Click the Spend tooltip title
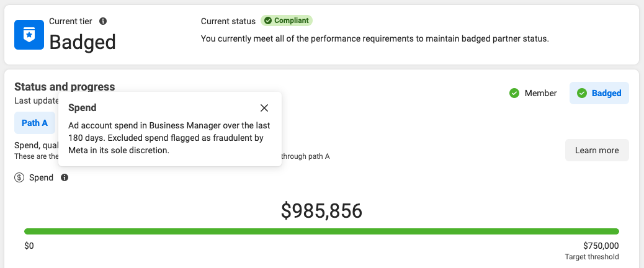This screenshot has height=268, width=644. point(82,108)
